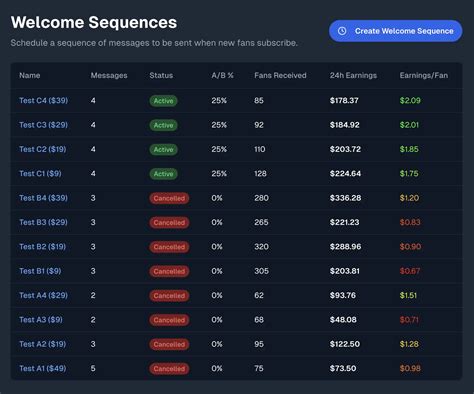Click the $0.83 earnings per fan value
Screen dimensions: 474x394
tap(410, 222)
